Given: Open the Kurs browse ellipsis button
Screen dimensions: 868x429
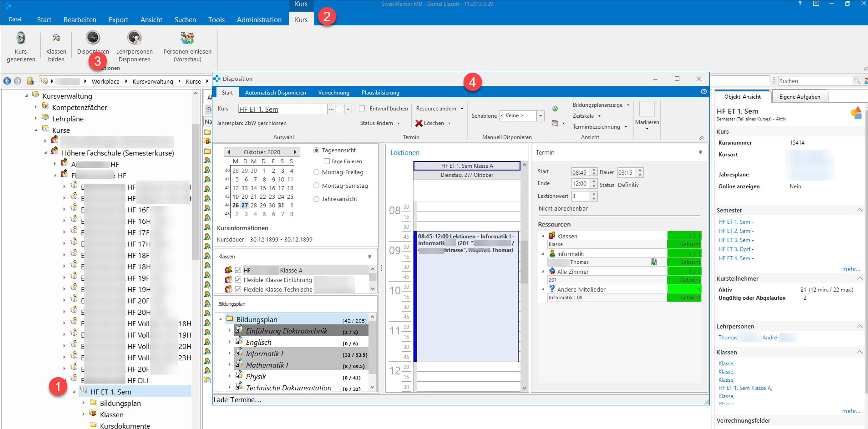Looking at the screenshot, I should pos(331,109).
